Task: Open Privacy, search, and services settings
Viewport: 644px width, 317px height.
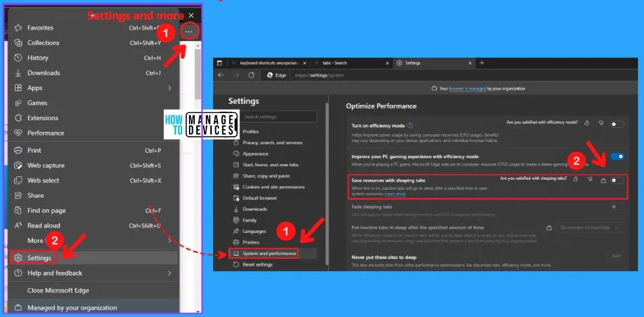Action: click(273, 143)
